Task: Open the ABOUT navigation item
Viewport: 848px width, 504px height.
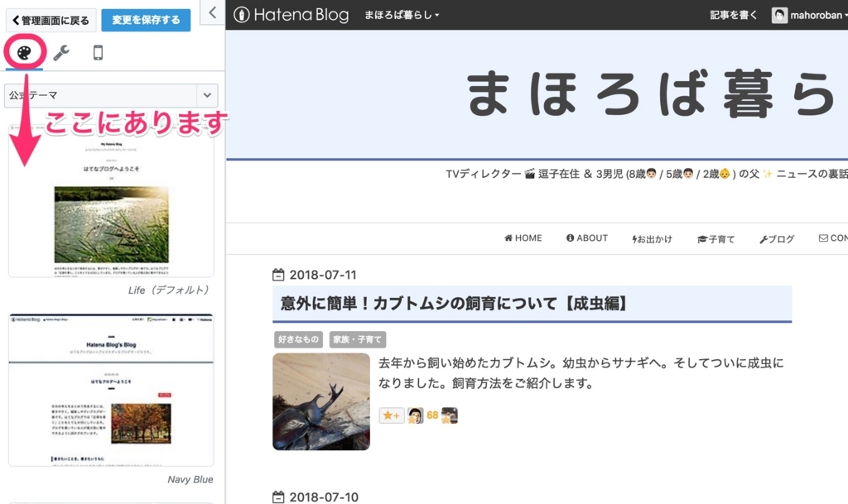Action: point(587,238)
